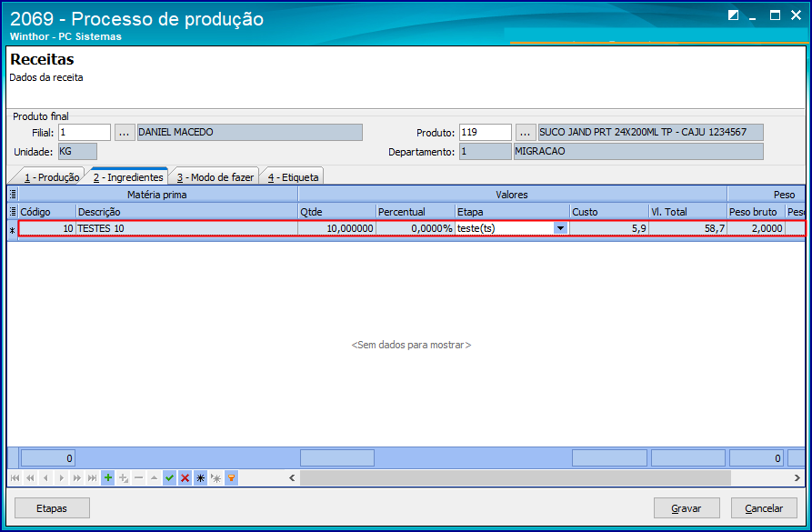
Task: Go to the previous record with the single left arrow
Action: [46, 477]
